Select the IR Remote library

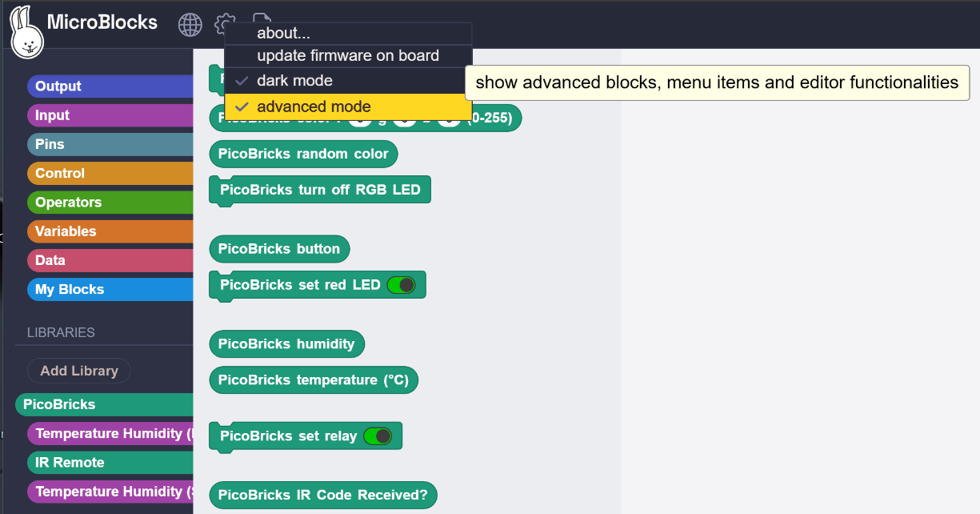pyautogui.click(x=110, y=462)
